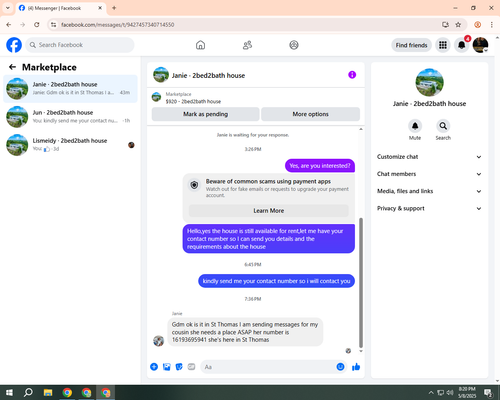Expand the Chat members section
The height and width of the screenshot is (400, 500).
pos(429,174)
